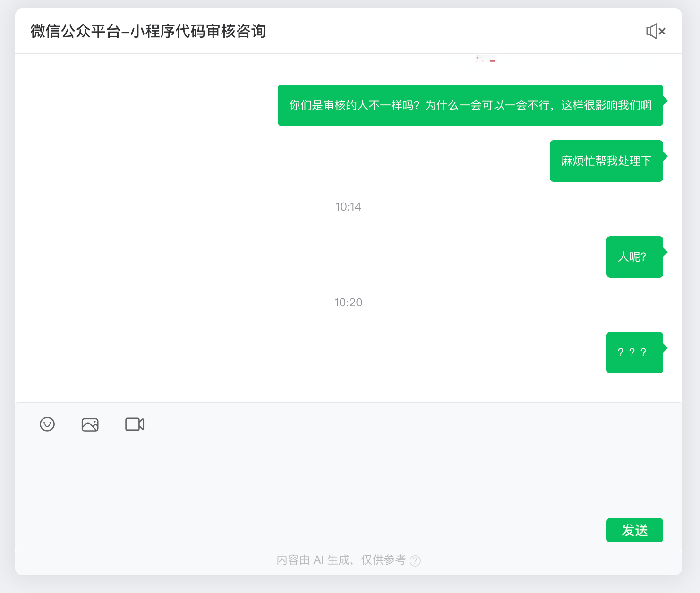Viewport: 700px width, 593px height.
Task: Toggle the mute sound speaker icon
Action: tap(656, 31)
